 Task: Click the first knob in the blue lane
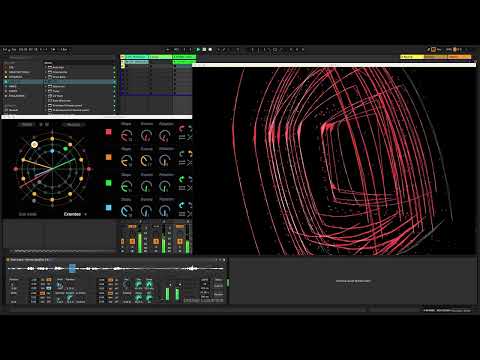[x=126, y=211]
